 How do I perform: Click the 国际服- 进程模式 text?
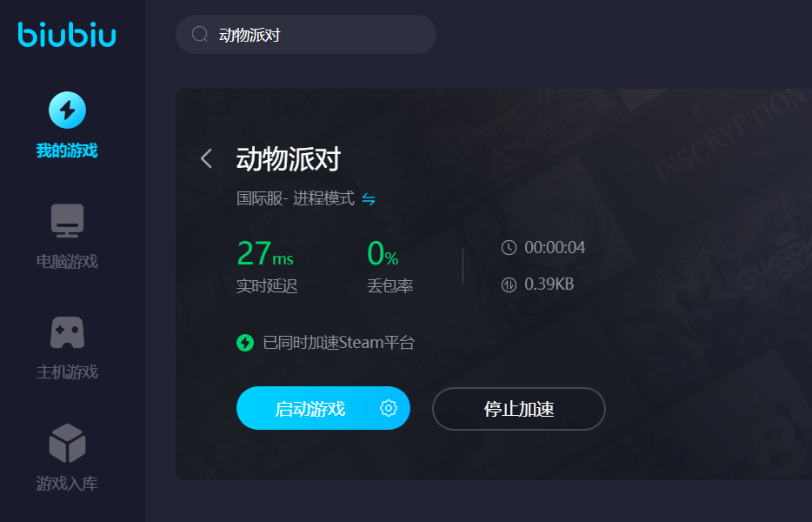[x=296, y=198]
